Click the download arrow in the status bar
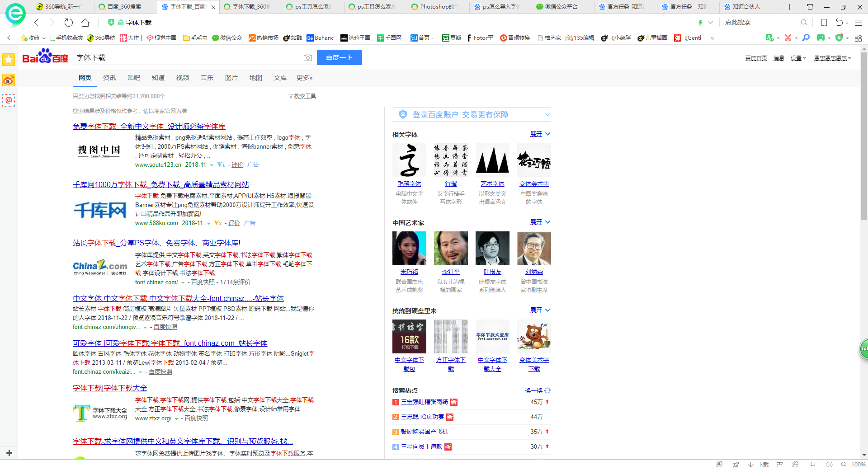 click(751, 465)
